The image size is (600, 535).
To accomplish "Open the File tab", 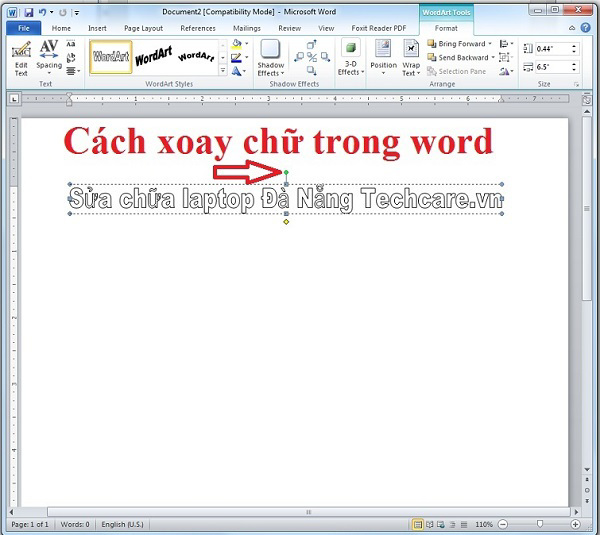I will pyautogui.click(x=24, y=28).
